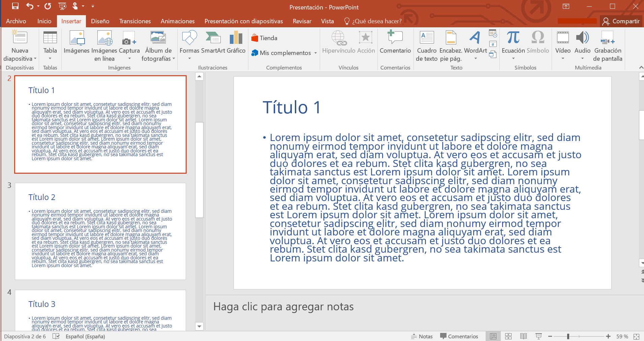Open the Diseño ribbon tab
Screen dimensions: 644x341
(100, 21)
